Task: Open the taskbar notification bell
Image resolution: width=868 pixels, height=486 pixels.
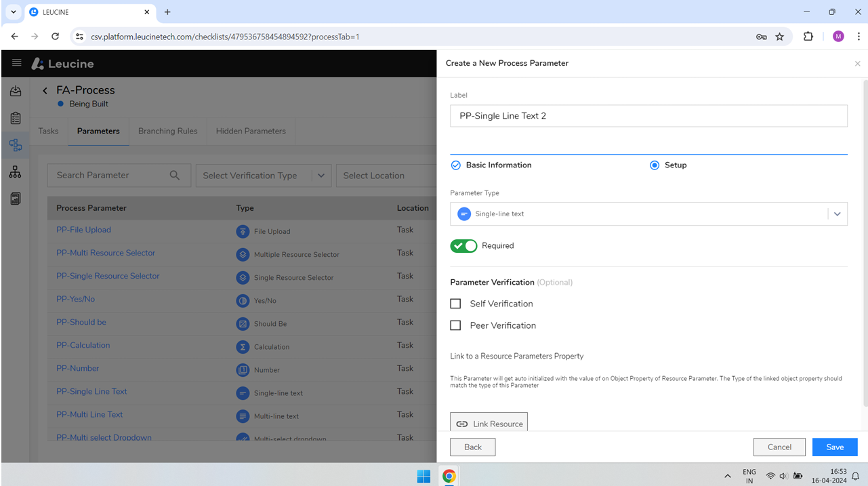Action: [x=855, y=477]
